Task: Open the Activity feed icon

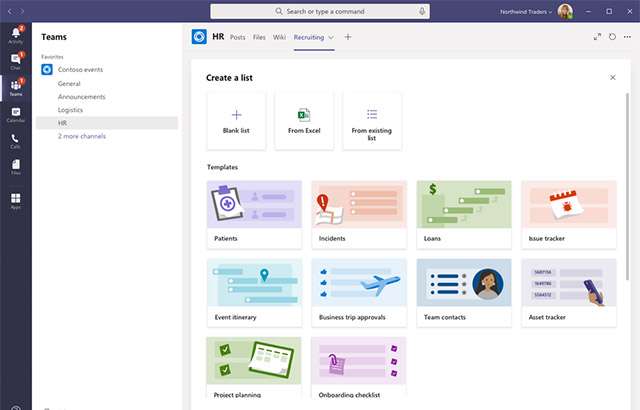Action: [x=16, y=35]
